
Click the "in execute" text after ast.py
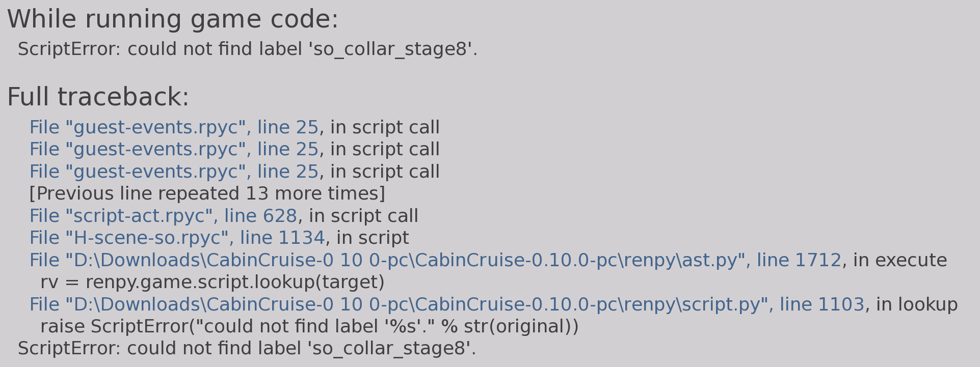pyautogui.click(x=900, y=261)
